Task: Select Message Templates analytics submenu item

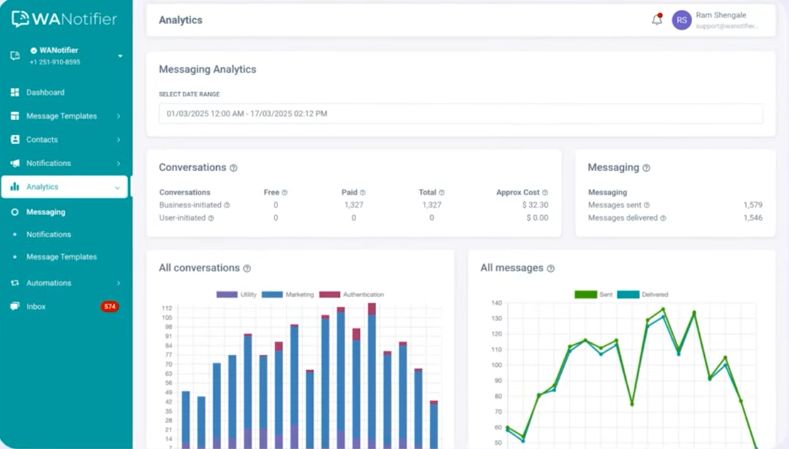Action: (x=61, y=257)
